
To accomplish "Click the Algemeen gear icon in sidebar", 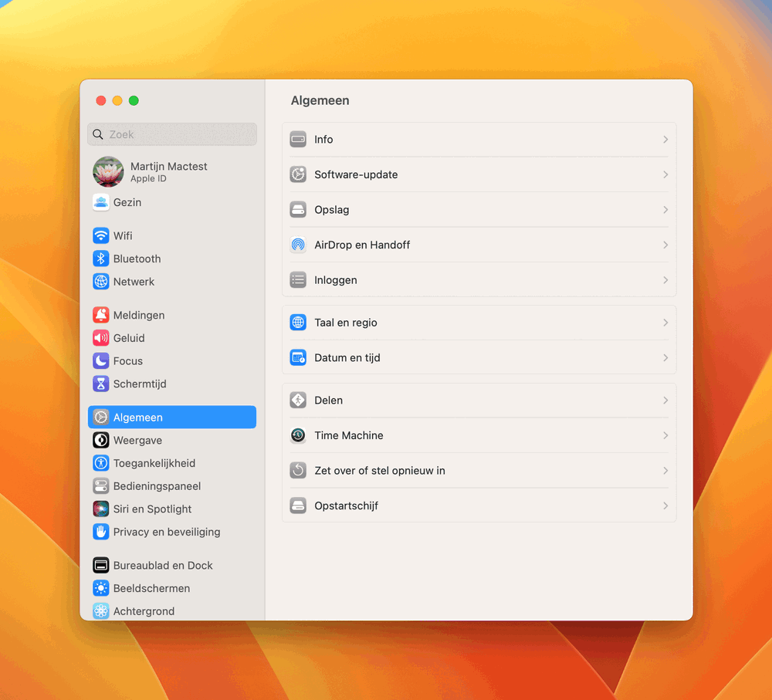I will coord(101,417).
